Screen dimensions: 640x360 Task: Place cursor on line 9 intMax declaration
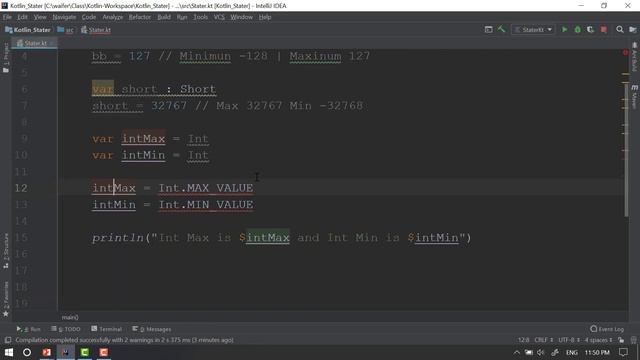coord(143,139)
